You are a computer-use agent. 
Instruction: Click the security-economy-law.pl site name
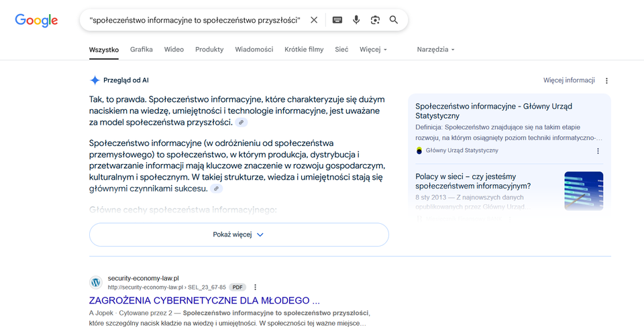(144, 278)
